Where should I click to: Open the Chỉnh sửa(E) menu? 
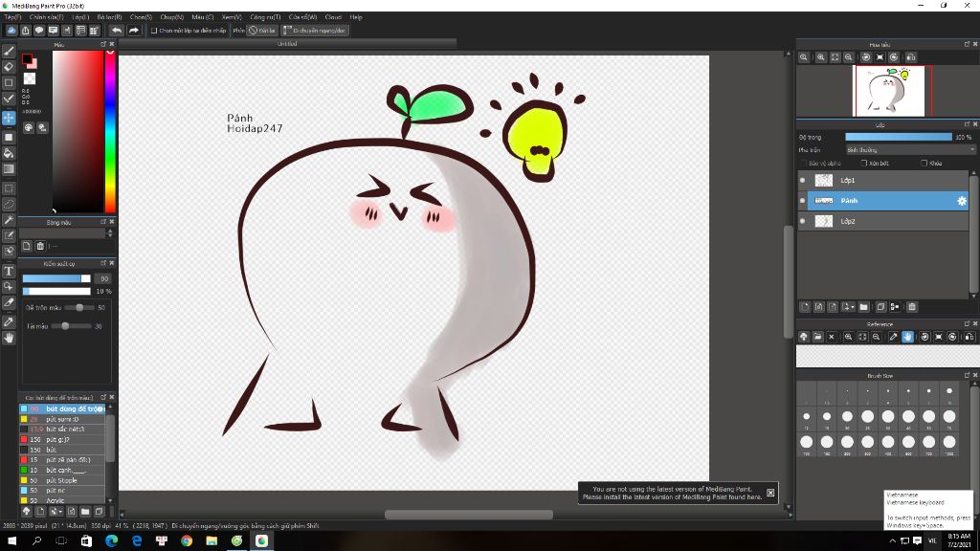[x=46, y=17]
